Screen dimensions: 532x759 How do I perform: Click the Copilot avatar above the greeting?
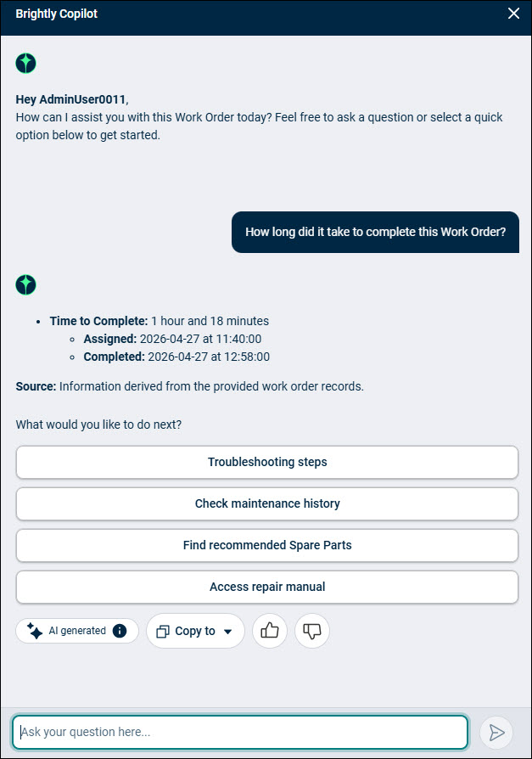click(x=25, y=63)
